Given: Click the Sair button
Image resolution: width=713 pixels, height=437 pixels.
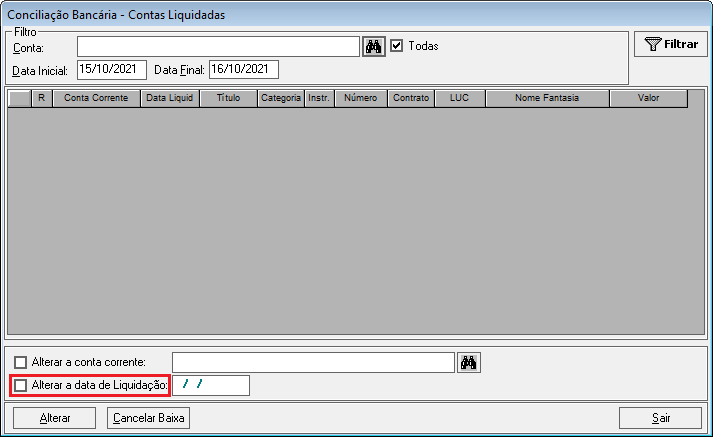Looking at the screenshot, I should (x=660, y=418).
